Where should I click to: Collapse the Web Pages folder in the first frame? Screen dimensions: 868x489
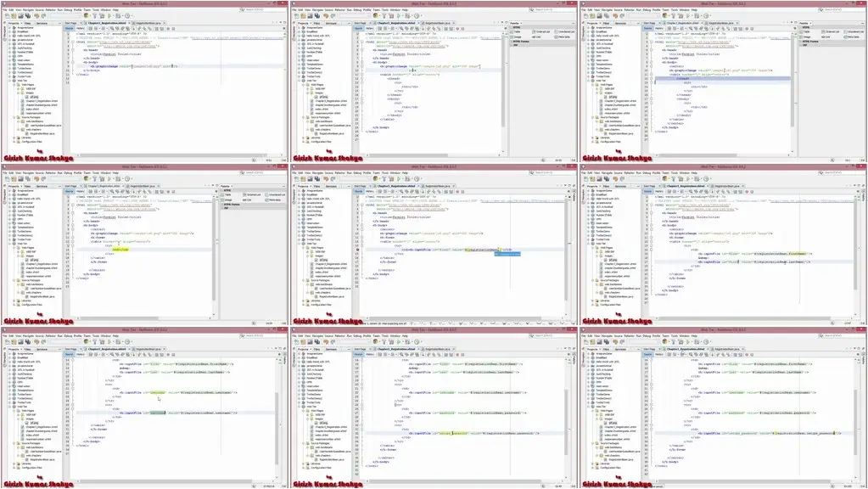coord(14,85)
